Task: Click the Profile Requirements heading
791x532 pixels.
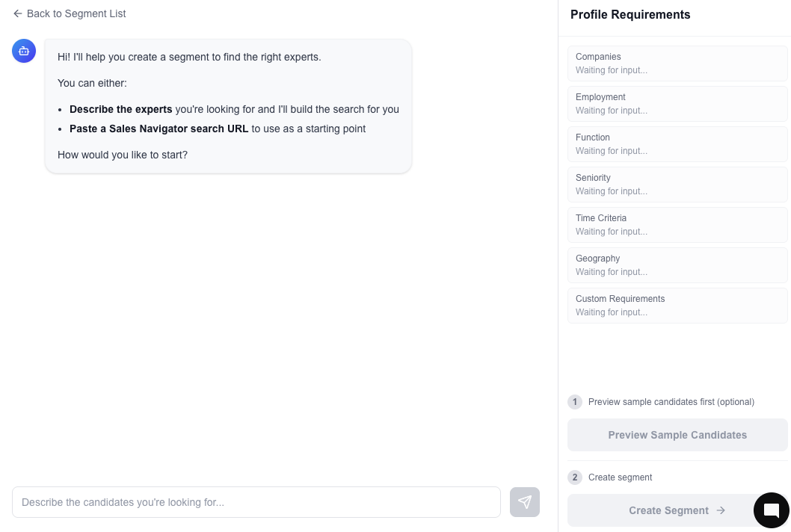Action: click(630, 15)
